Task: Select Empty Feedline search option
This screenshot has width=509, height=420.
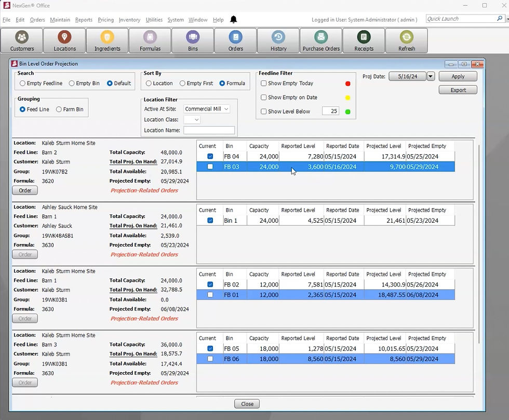Action: coord(22,84)
